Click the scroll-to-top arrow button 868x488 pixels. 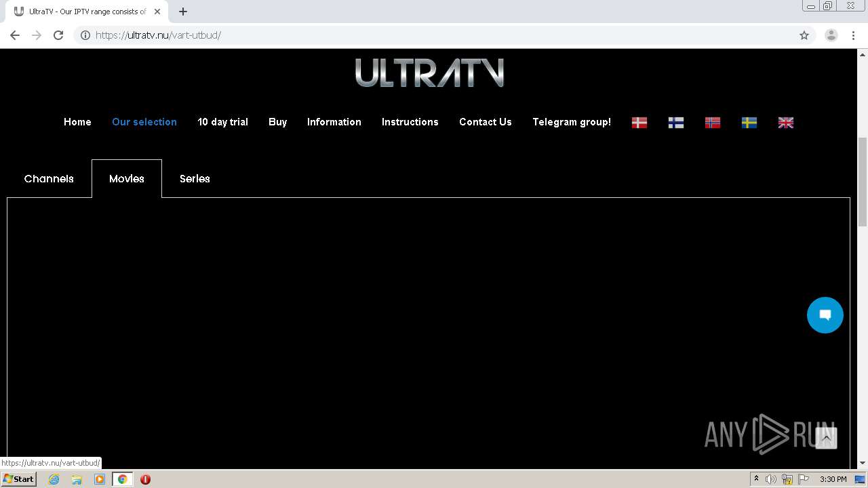click(x=826, y=439)
